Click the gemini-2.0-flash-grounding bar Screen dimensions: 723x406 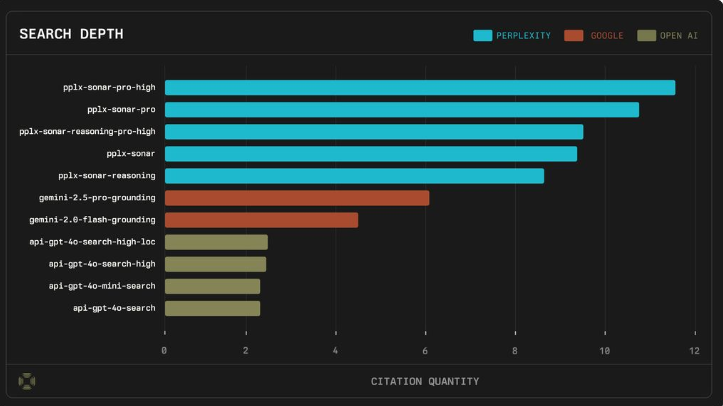[261, 220]
